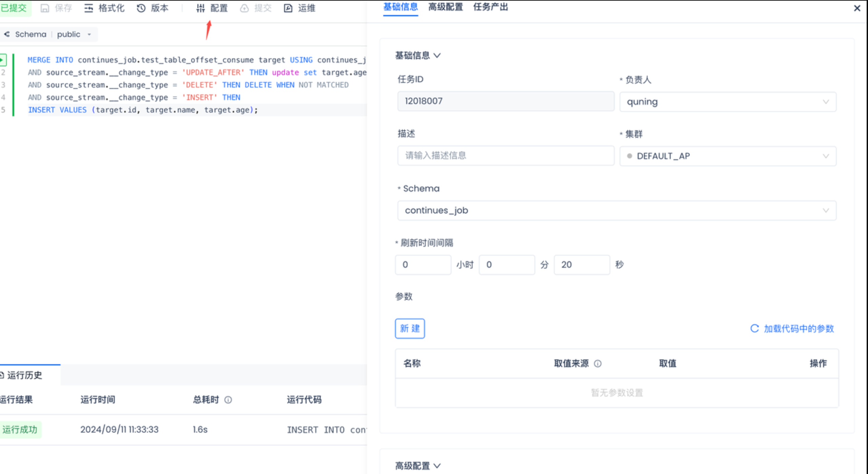Click the 配置 settings sliders icon
Viewport: 868px width, 474px height.
[x=201, y=8]
